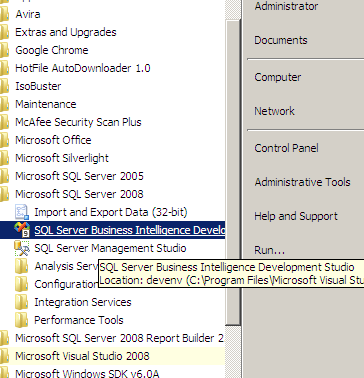Click the SQL Server Business Intelligence icon

pyautogui.click(x=22, y=230)
